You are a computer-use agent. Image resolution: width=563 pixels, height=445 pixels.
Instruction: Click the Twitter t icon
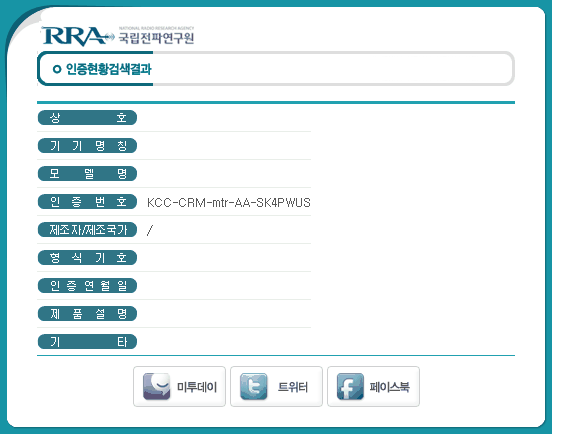[x=253, y=386]
